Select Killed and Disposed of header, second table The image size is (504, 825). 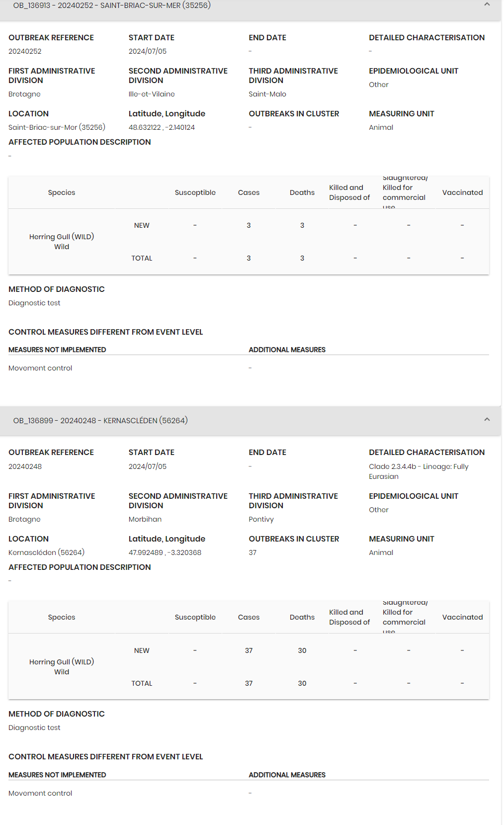349,618
